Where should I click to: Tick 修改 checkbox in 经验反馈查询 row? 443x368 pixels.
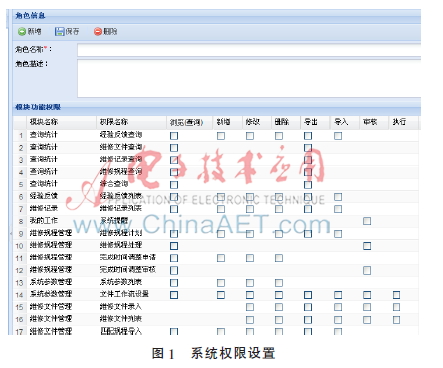point(250,136)
